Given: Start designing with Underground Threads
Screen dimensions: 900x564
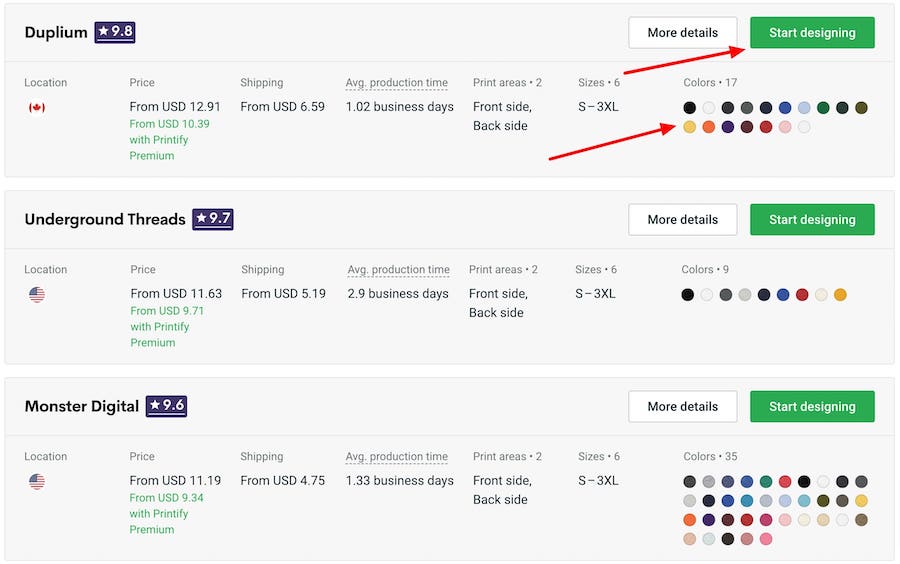Looking at the screenshot, I should [812, 220].
